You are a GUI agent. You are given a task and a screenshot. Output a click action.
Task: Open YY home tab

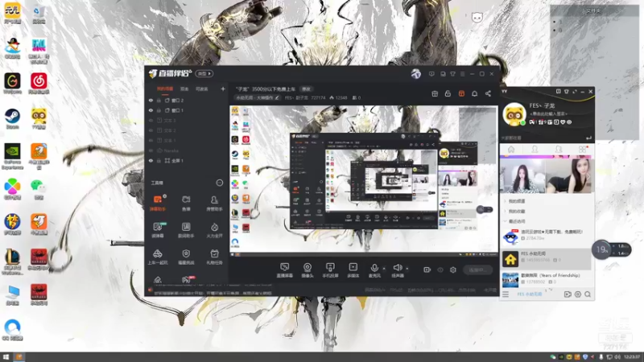(x=511, y=150)
